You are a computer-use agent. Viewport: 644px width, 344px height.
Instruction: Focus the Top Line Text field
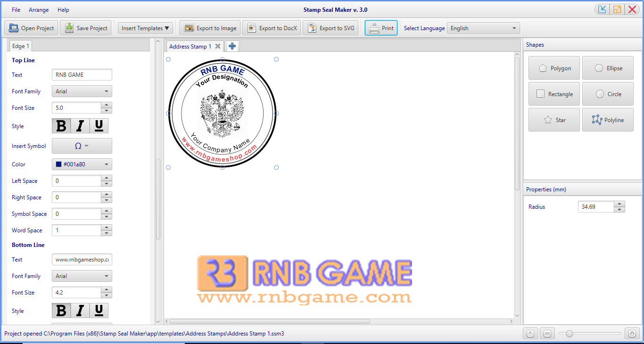coord(82,74)
